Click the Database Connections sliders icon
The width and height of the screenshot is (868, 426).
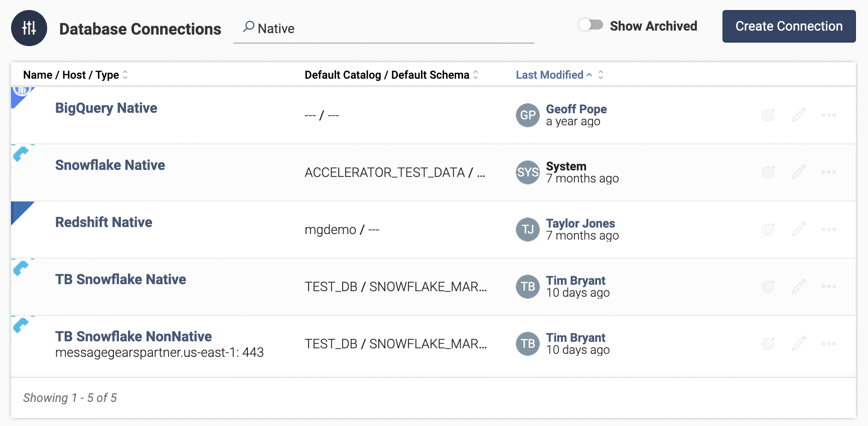29,28
